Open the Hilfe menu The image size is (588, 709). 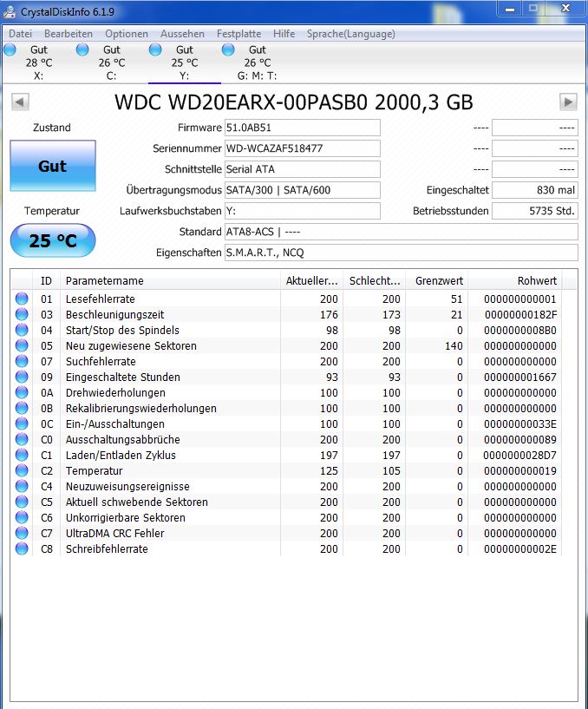coord(284,34)
